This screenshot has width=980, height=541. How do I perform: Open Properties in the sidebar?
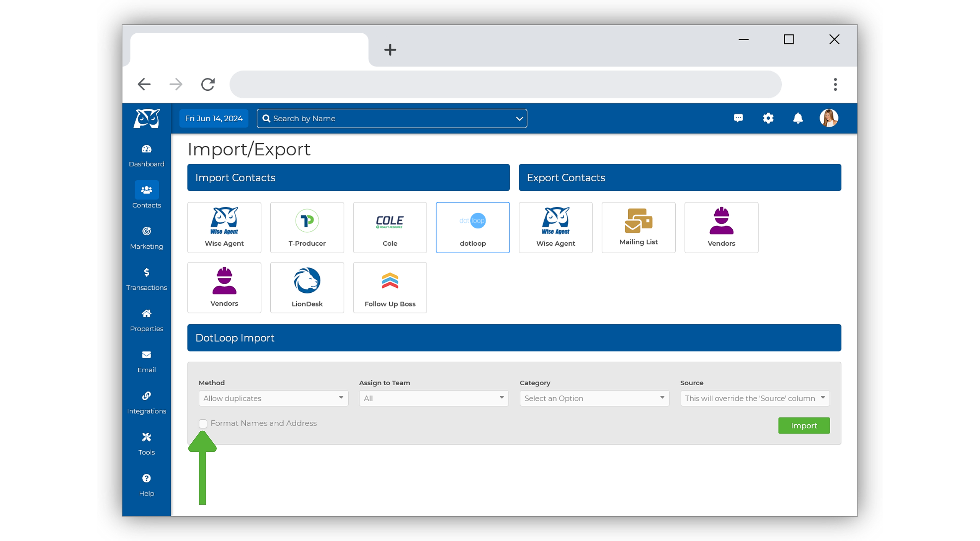click(x=146, y=321)
